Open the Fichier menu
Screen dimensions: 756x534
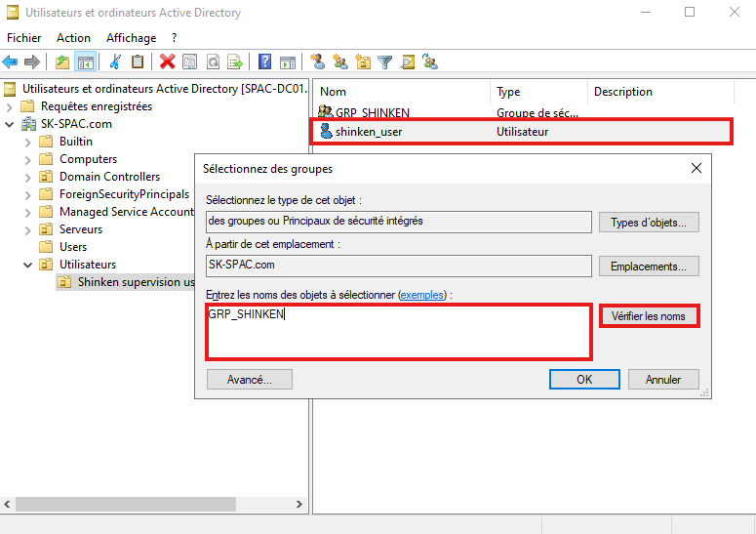click(24, 38)
